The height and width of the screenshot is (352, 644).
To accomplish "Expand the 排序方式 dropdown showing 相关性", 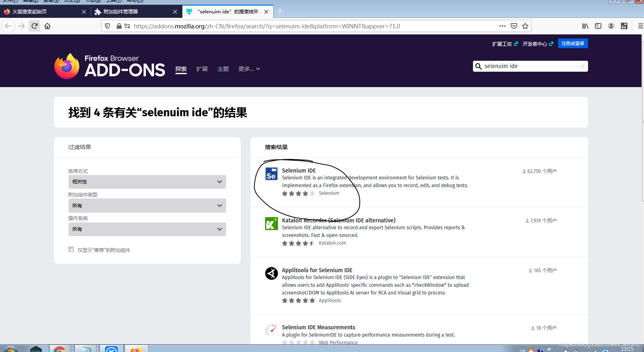I will pos(147,182).
